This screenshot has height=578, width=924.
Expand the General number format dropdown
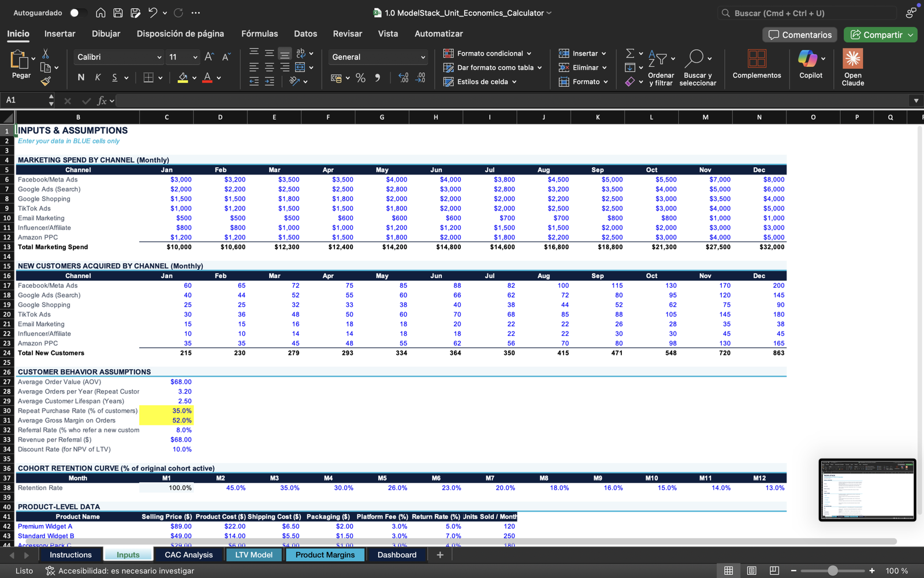point(423,57)
